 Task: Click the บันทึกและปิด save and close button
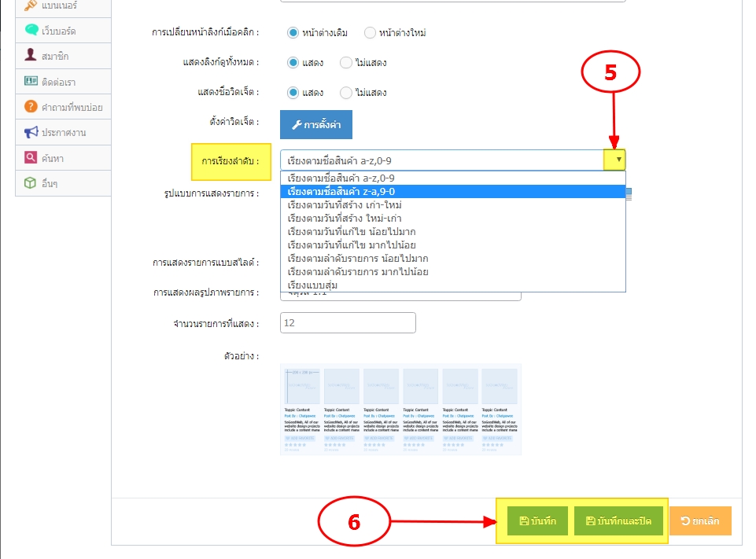pyautogui.click(x=618, y=521)
